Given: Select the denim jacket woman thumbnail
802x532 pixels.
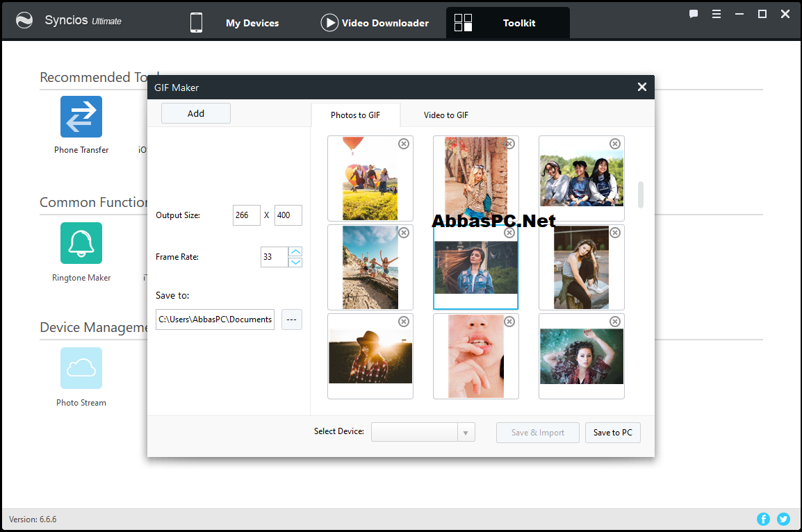Looking at the screenshot, I should tap(475, 267).
